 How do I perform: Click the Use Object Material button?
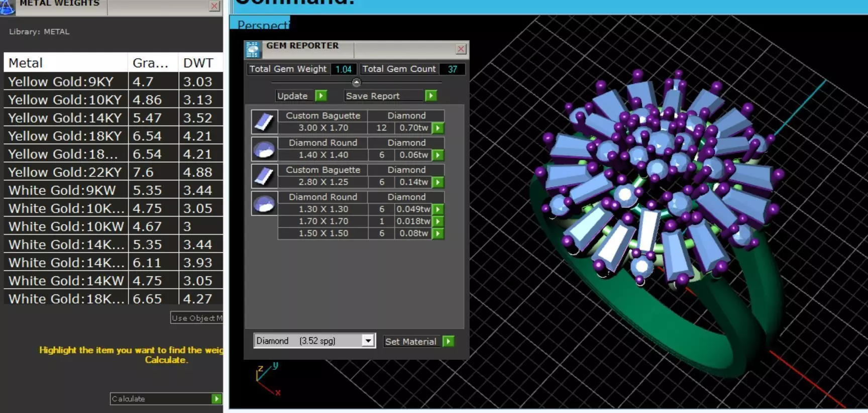click(x=196, y=318)
